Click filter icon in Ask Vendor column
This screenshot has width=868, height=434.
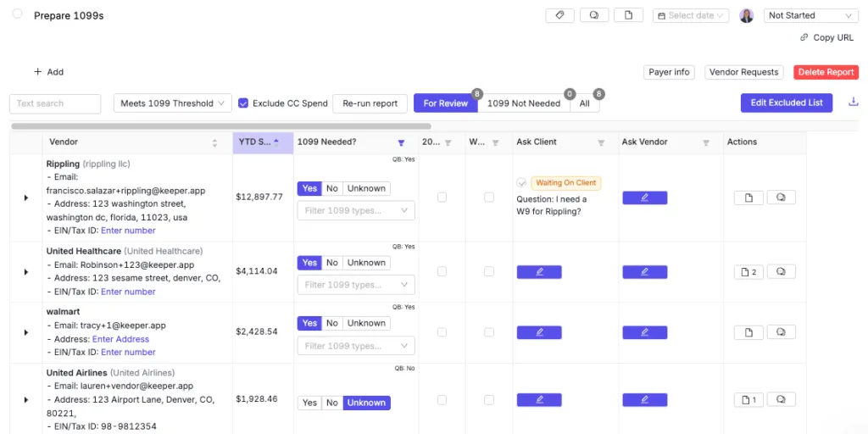click(706, 142)
